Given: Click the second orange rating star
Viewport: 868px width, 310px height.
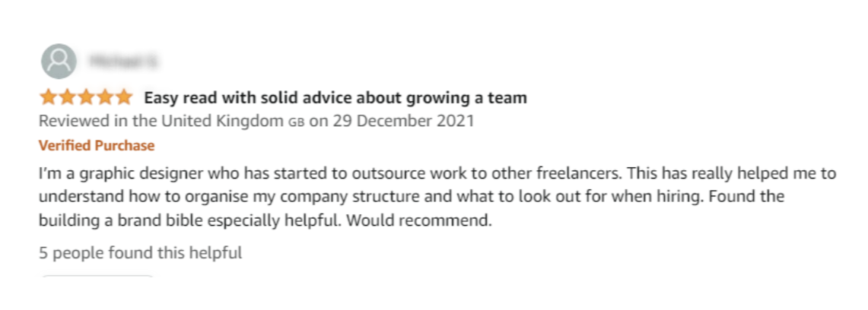Looking at the screenshot, I should pos(67,98).
